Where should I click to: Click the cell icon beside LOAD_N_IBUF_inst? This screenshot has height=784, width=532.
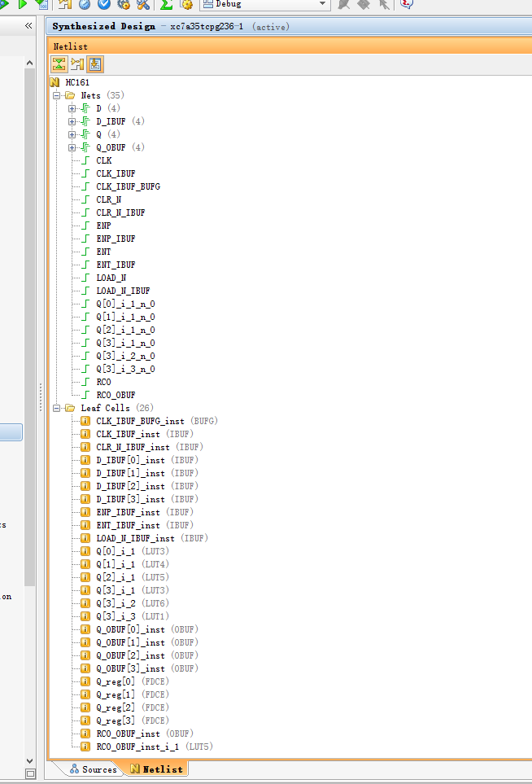85,538
